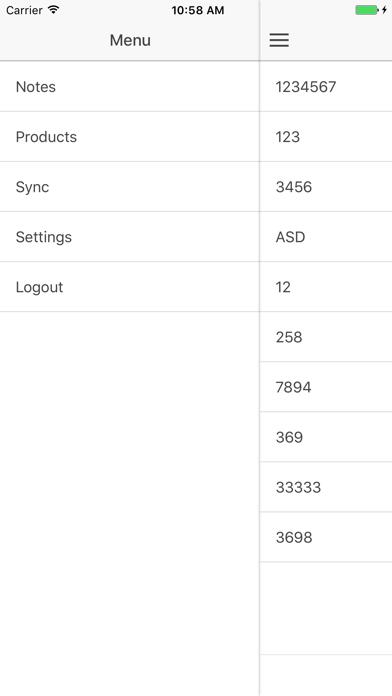
Task: Select the Sync menu item
Action: point(130,187)
